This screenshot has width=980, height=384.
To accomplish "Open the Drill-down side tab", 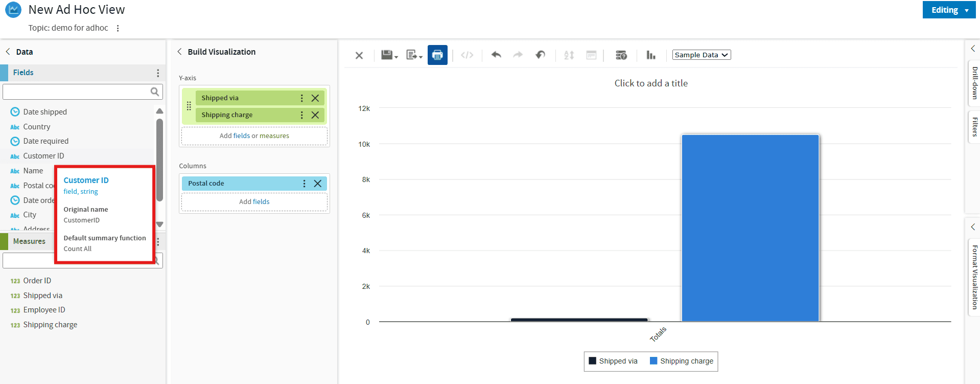I will click(974, 83).
